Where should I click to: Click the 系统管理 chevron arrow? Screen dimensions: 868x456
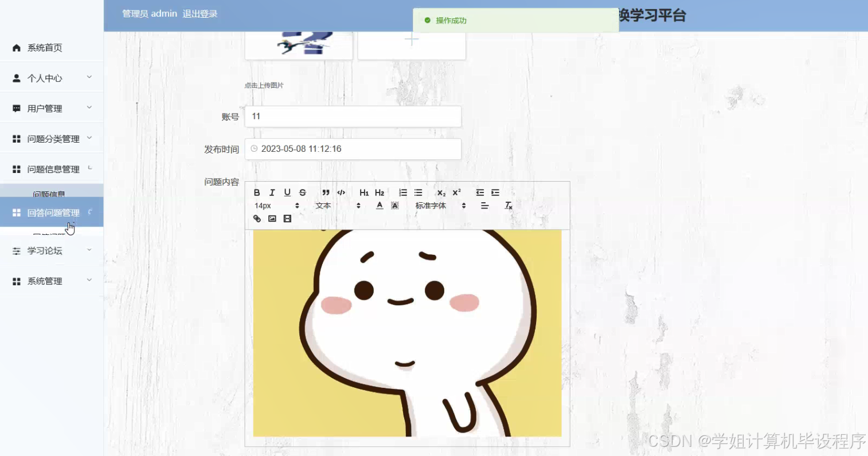point(89,280)
